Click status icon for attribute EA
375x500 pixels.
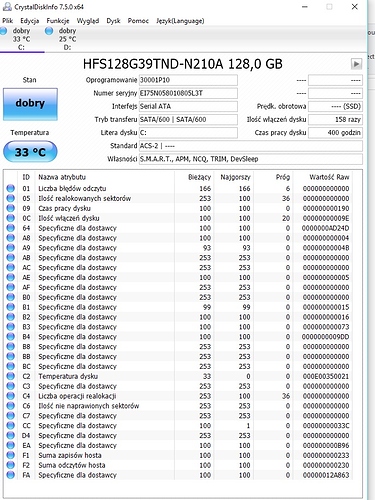pyautogui.click(x=11, y=445)
